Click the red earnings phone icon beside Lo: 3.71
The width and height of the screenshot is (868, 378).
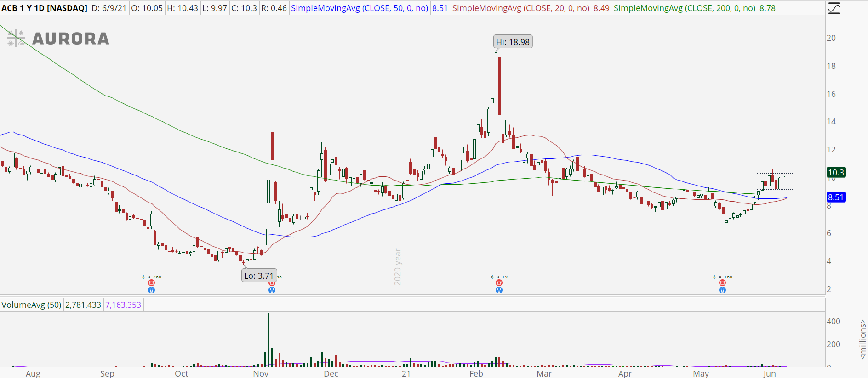coord(272,283)
